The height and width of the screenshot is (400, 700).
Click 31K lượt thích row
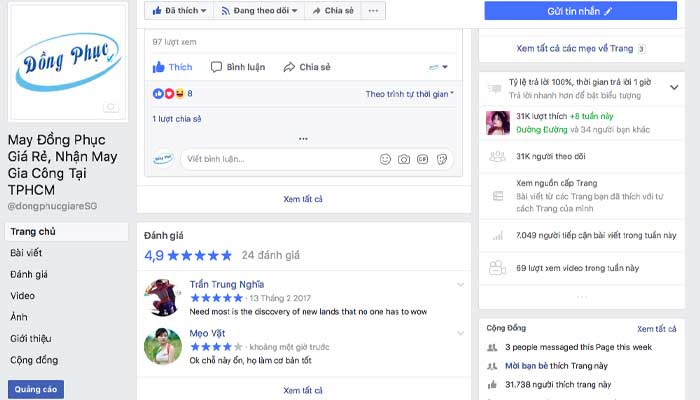582,123
